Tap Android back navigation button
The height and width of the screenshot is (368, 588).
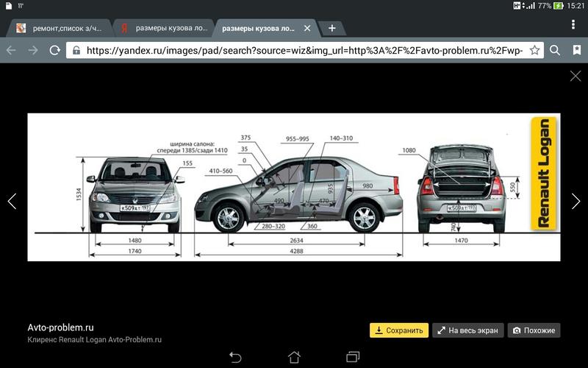tap(235, 357)
